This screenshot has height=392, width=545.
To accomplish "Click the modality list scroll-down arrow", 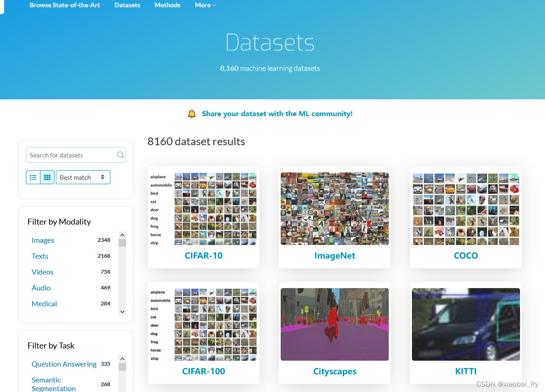I will pos(122,312).
